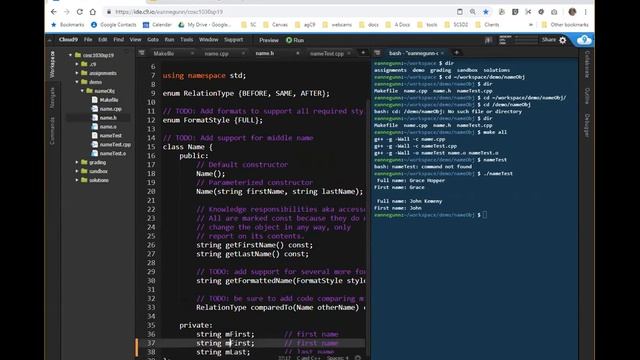This screenshot has width=640, height=360.
Task: Click line number 20 in the gutter
Action: [151, 191]
